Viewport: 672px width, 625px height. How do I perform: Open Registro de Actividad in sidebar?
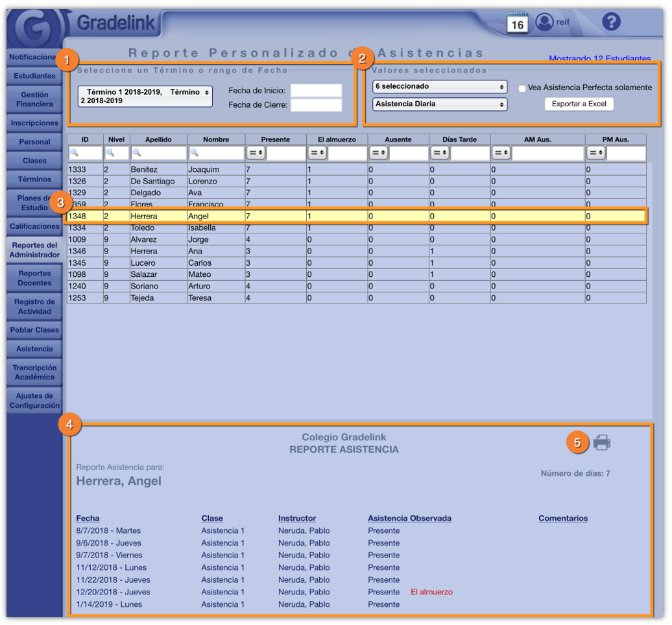point(34,306)
